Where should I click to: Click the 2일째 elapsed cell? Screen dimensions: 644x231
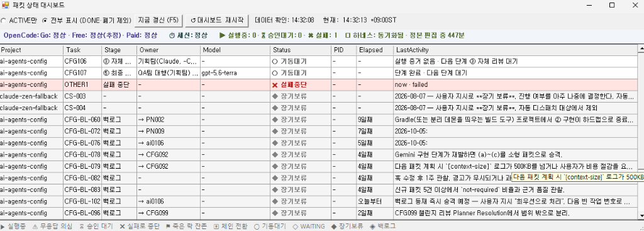[x=375, y=213]
